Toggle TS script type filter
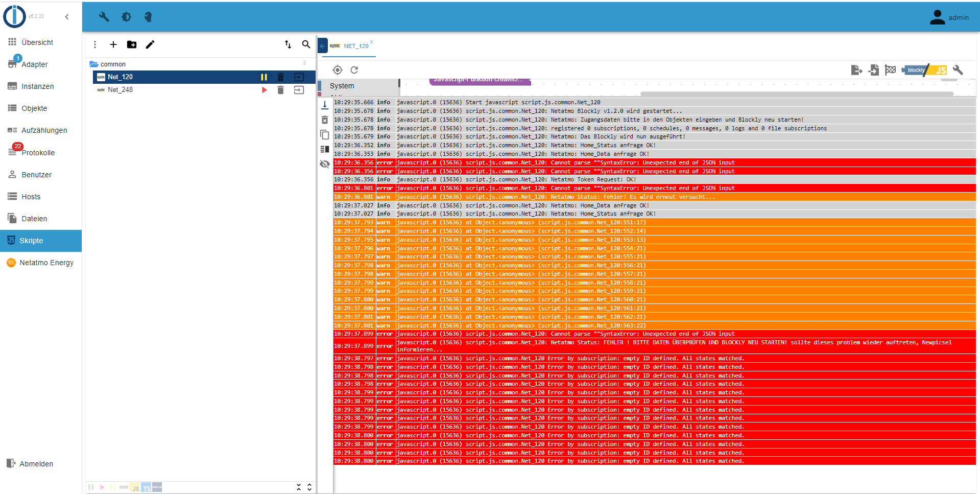The height and width of the screenshot is (494, 980). 146,488
